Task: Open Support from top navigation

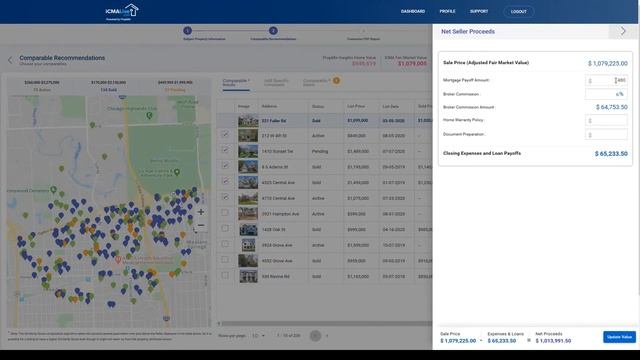Action: click(479, 11)
